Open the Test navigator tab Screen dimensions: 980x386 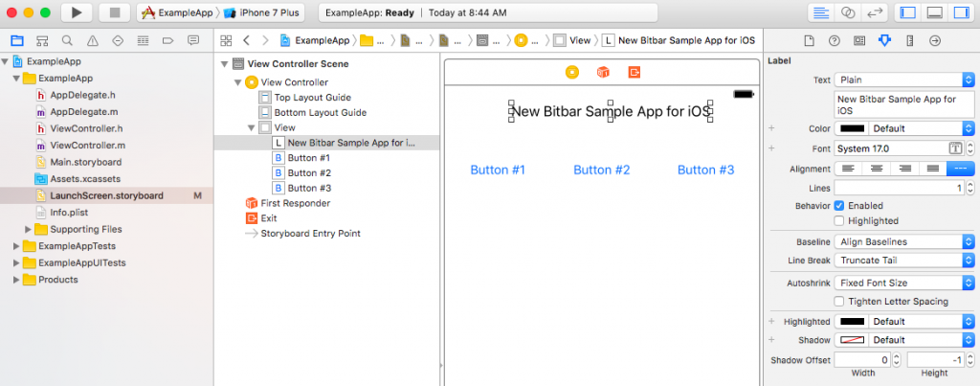click(x=118, y=40)
